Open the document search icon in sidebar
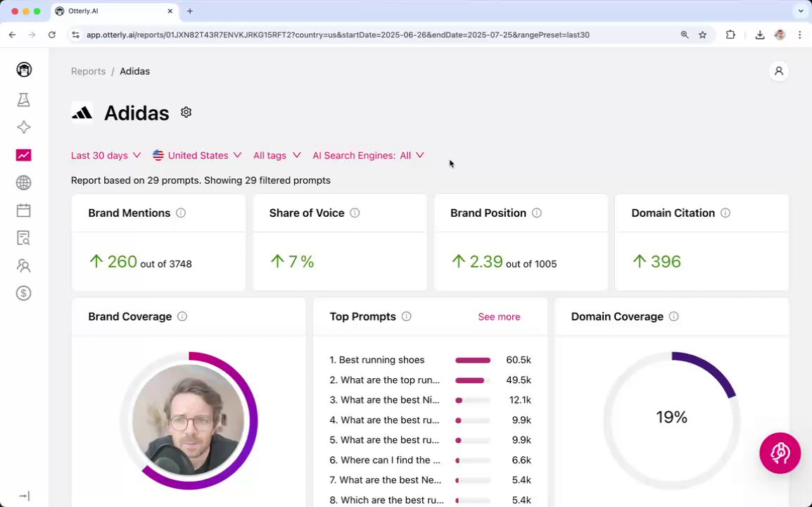This screenshot has height=507, width=812. [24, 238]
